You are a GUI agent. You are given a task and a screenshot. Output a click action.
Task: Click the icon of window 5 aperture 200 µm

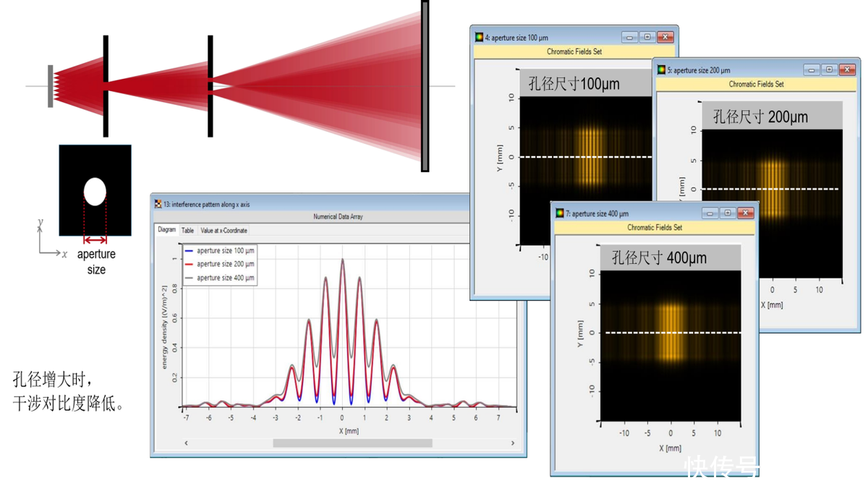[x=661, y=70]
